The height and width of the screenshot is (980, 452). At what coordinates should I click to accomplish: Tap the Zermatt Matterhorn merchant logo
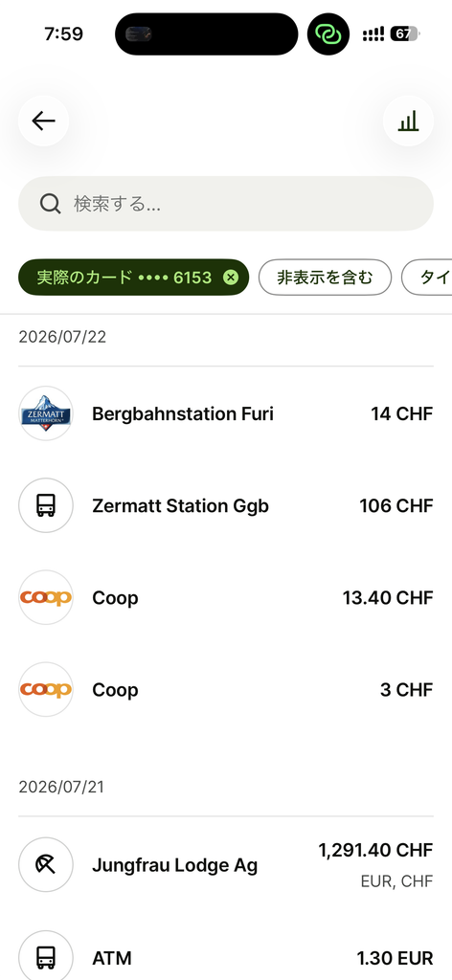46,413
